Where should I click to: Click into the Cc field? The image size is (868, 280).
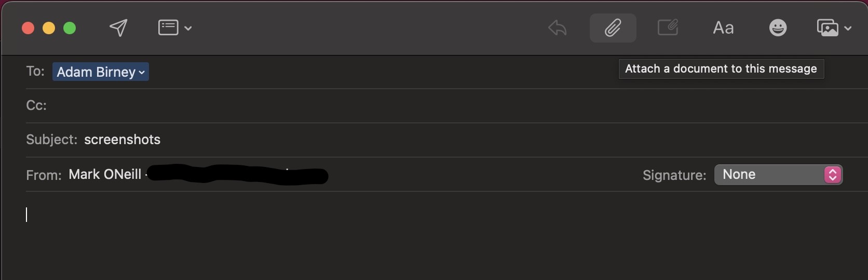311,106
